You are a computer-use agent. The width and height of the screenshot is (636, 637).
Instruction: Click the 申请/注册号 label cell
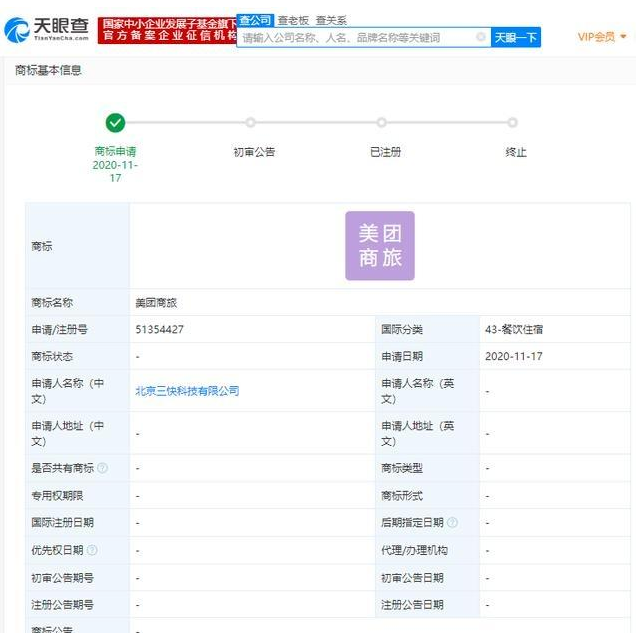pyautogui.click(x=78, y=329)
